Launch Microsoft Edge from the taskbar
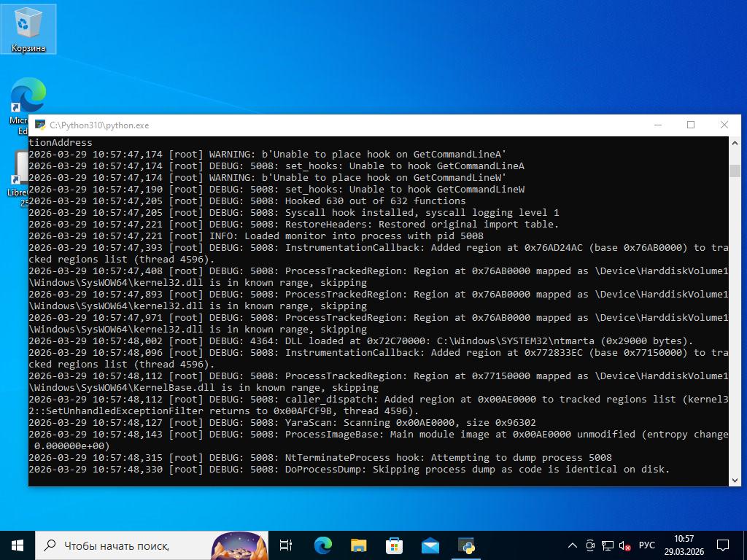This screenshot has width=747, height=560. (x=322, y=545)
